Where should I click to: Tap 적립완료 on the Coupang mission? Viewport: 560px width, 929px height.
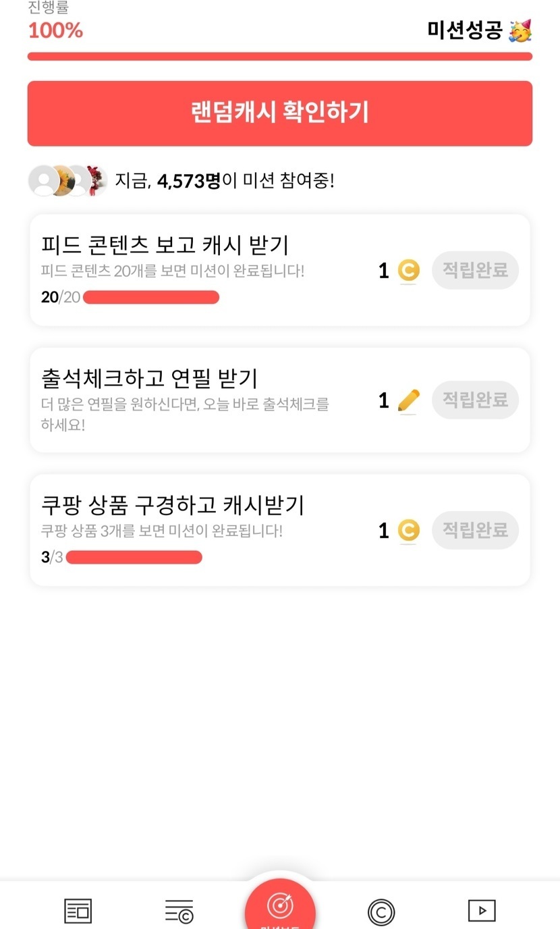point(475,530)
